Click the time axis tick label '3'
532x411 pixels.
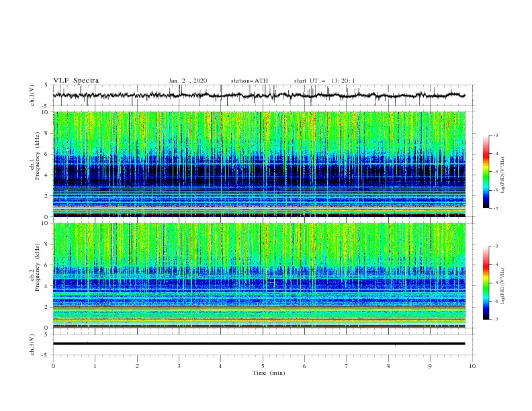pos(179,366)
